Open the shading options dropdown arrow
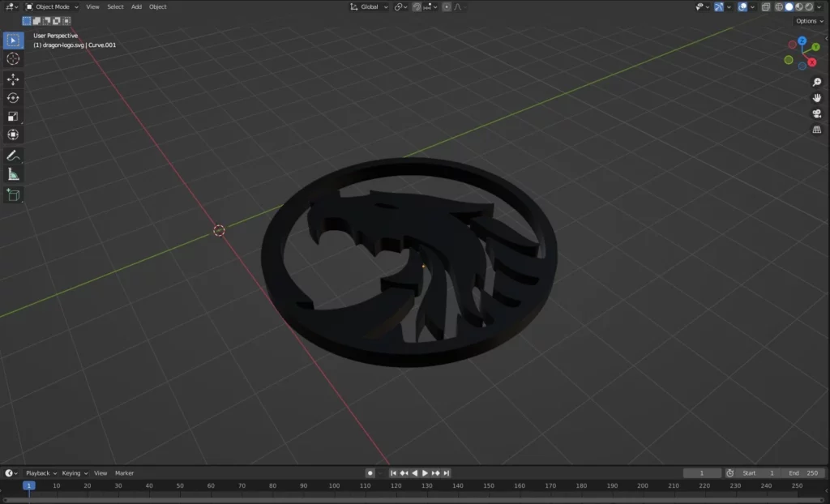Image resolution: width=830 pixels, height=504 pixels. click(x=819, y=6)
